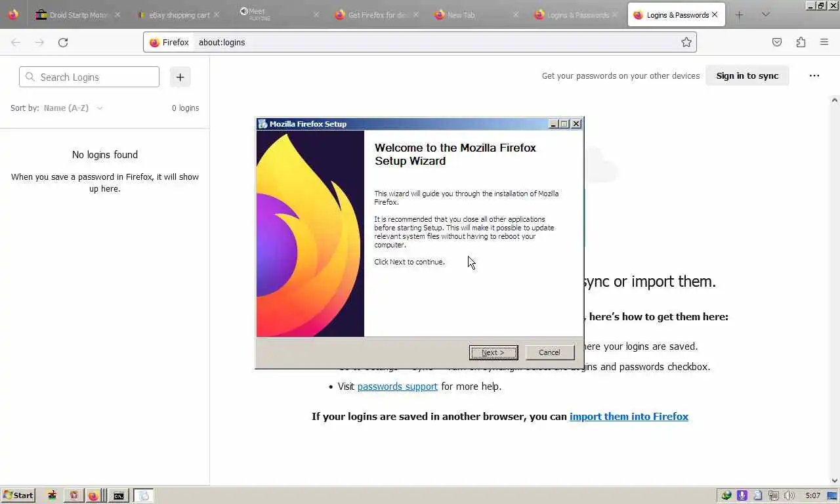Open the command prompt taskbar icon

(x=118, y=495)
